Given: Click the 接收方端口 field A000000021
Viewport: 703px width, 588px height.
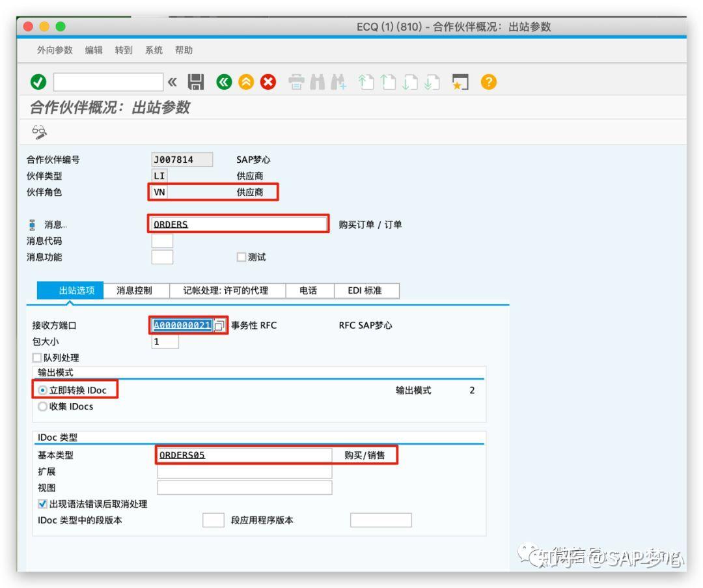Looking at the screenshot, I should coord(182,325).
